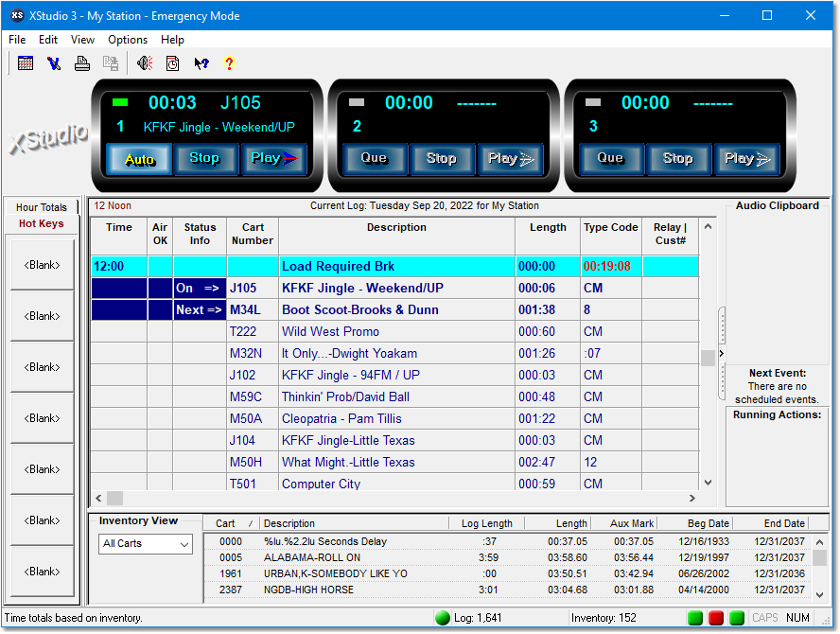This screenshot has width=840, height=634.
Task: Select NGDB-HIGH HORSE inventory item
Action: [x=508, y=590]
